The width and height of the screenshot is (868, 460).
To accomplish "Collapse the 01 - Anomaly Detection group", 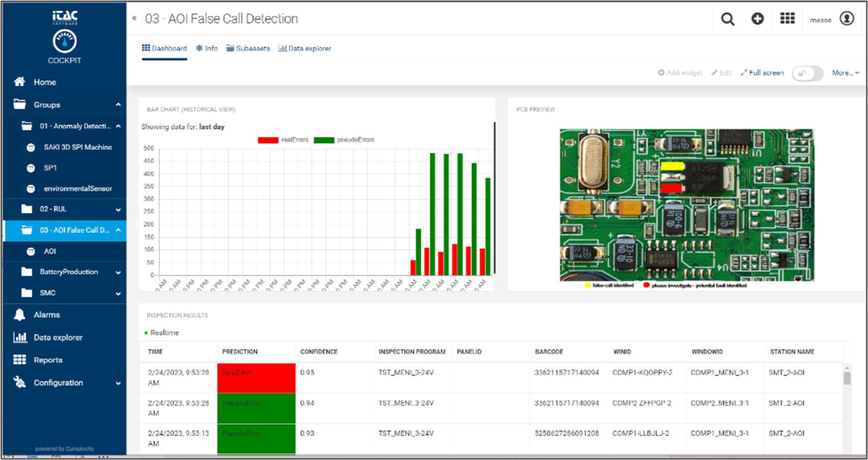I will coord(118,126).
